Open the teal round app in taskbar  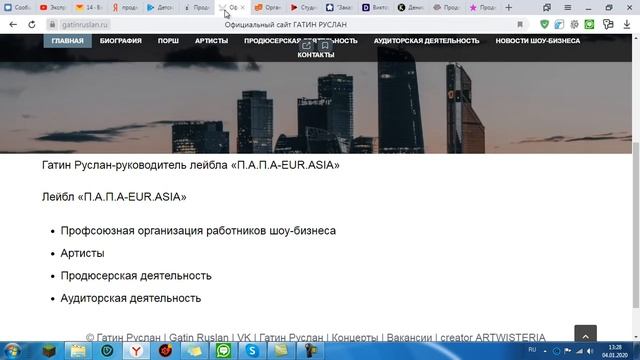click(x=107, y=351)
